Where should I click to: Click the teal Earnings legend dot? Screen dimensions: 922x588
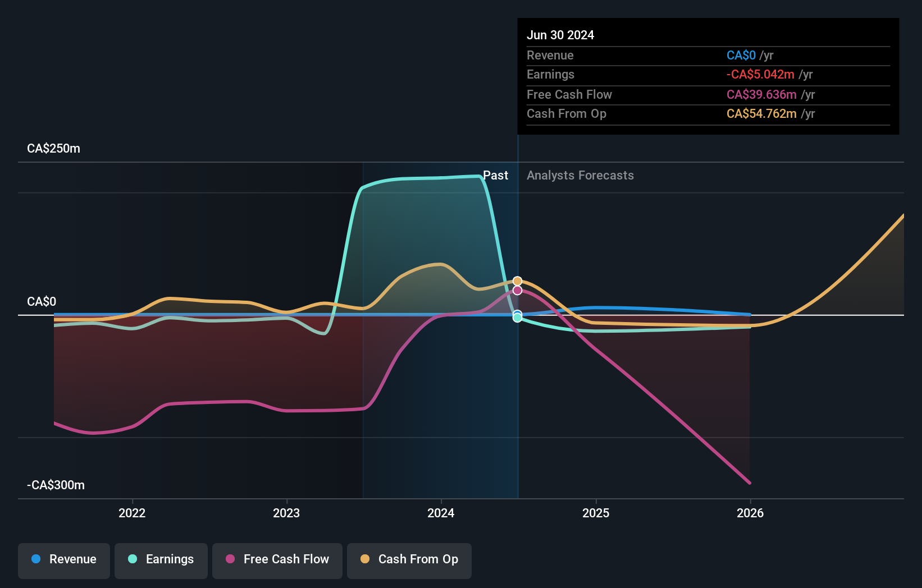[133, 559]
